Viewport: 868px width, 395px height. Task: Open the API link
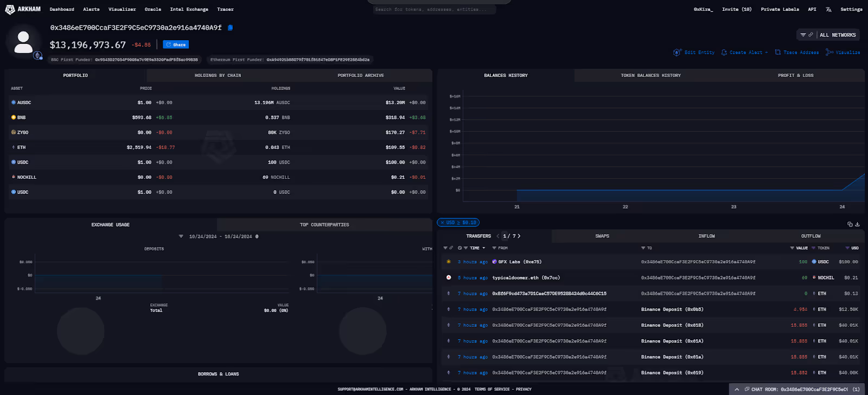[812, 9]
